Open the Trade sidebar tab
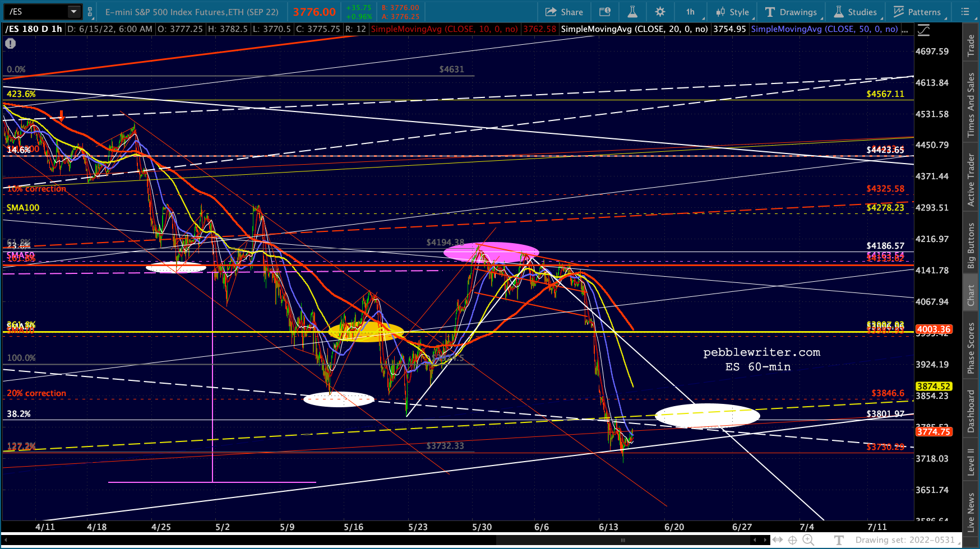Viewport: 980px width, 549px height. tap(971, 46)
